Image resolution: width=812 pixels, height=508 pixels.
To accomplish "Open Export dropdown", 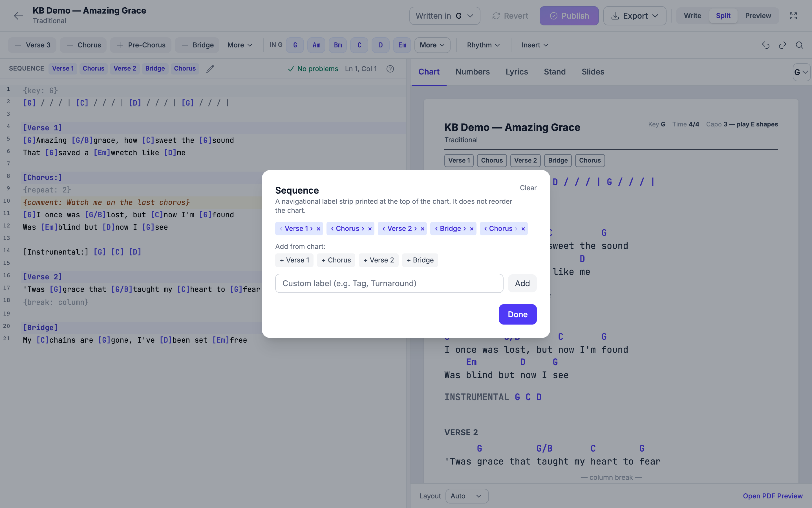I will coord(634,16).
